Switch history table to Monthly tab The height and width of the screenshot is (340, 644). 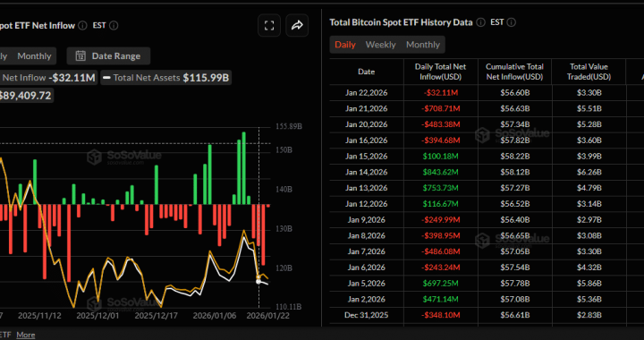point(422,45)
